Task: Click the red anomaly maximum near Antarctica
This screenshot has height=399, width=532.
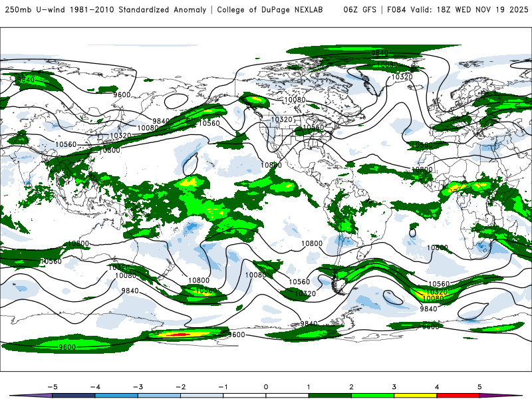Action: tap(178, 335)
